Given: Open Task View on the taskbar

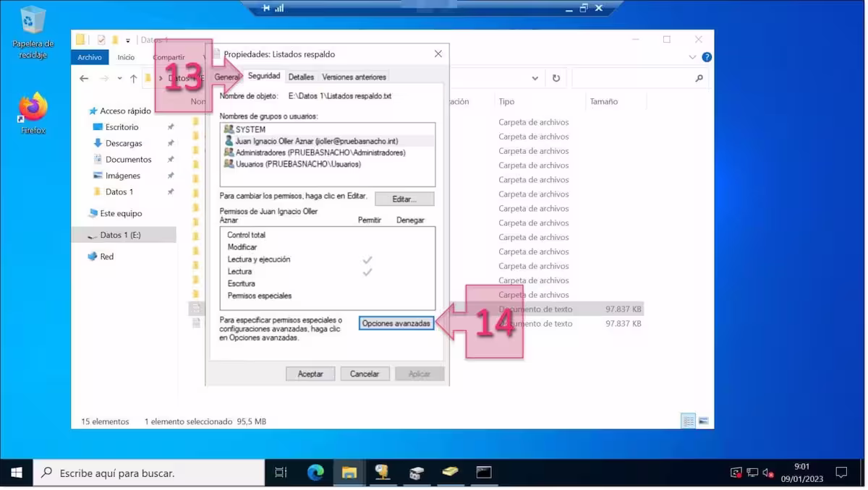Looking at the screenshot, I should click(x=281, y=473).
